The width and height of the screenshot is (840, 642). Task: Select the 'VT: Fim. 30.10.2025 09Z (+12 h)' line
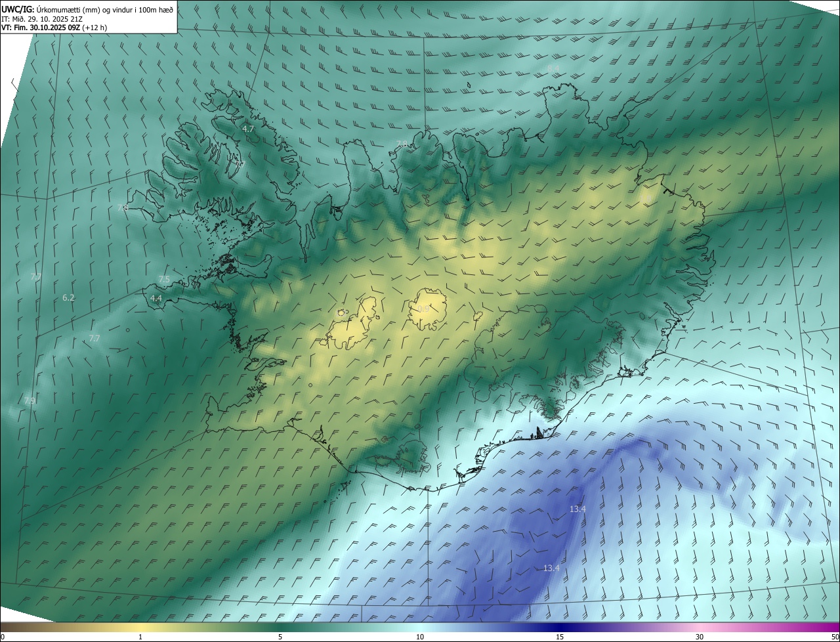click(x=54, y=28)
